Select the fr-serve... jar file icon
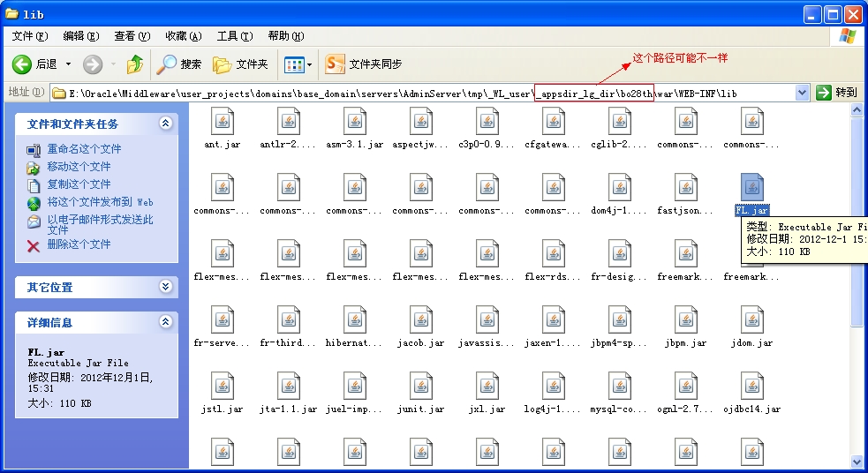 click(223, 319)
